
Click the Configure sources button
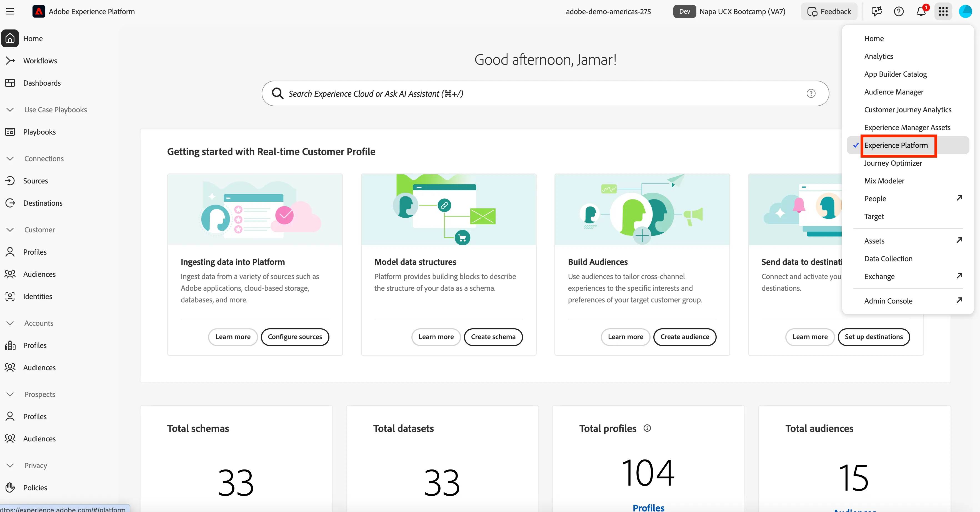[295, 337]
